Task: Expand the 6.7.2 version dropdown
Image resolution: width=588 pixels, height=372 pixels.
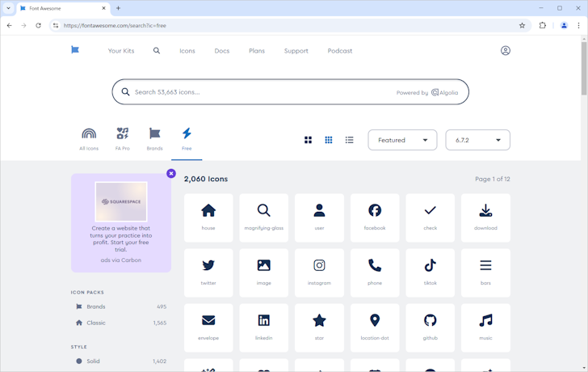Action: (477, 140)
